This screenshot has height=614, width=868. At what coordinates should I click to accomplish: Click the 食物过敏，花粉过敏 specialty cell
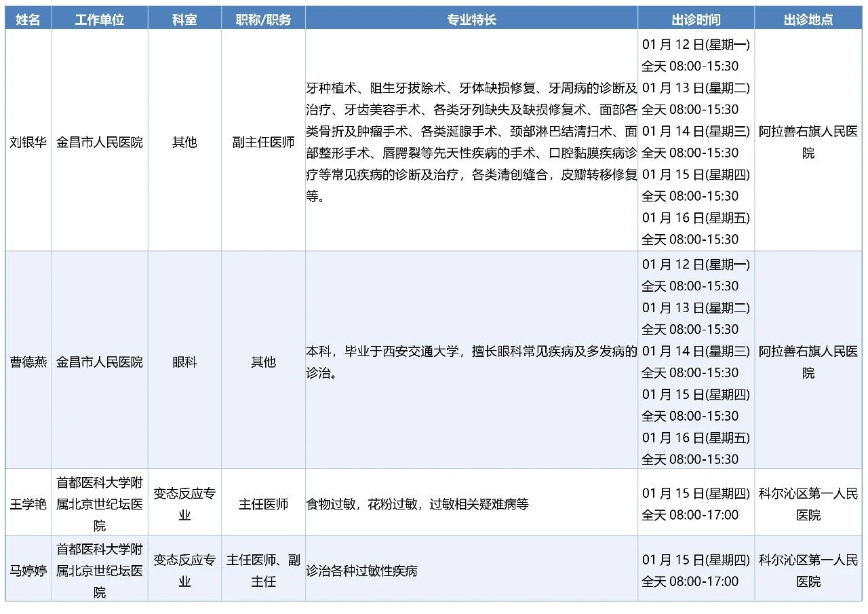point(417,504)
